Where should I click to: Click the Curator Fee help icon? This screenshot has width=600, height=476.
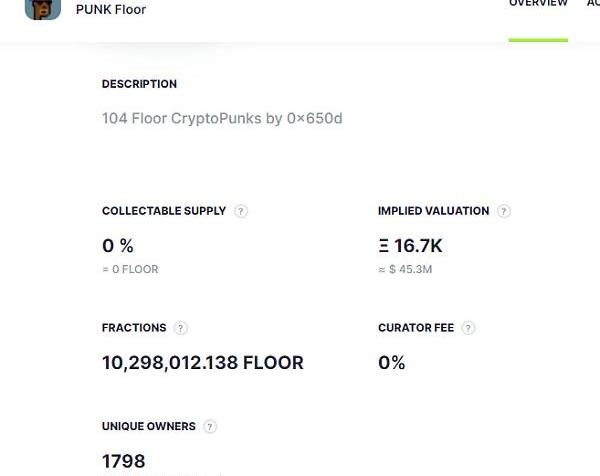(468, 328)
